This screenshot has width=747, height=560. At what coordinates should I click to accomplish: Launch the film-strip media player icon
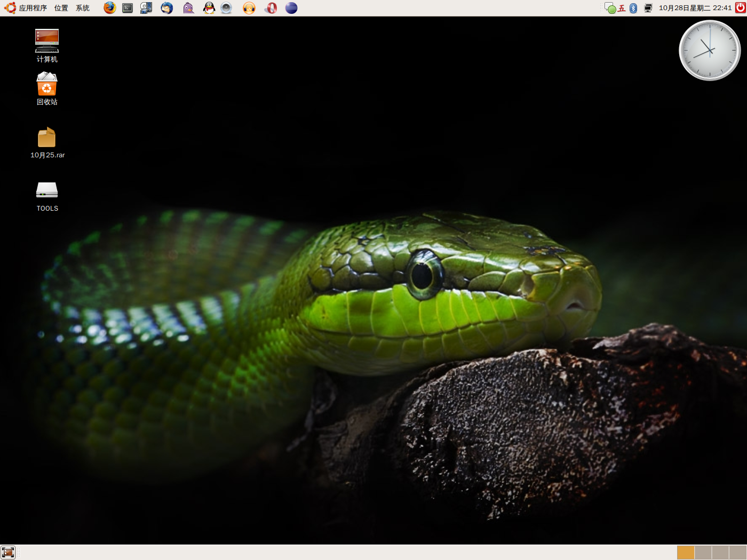(146, 8)
